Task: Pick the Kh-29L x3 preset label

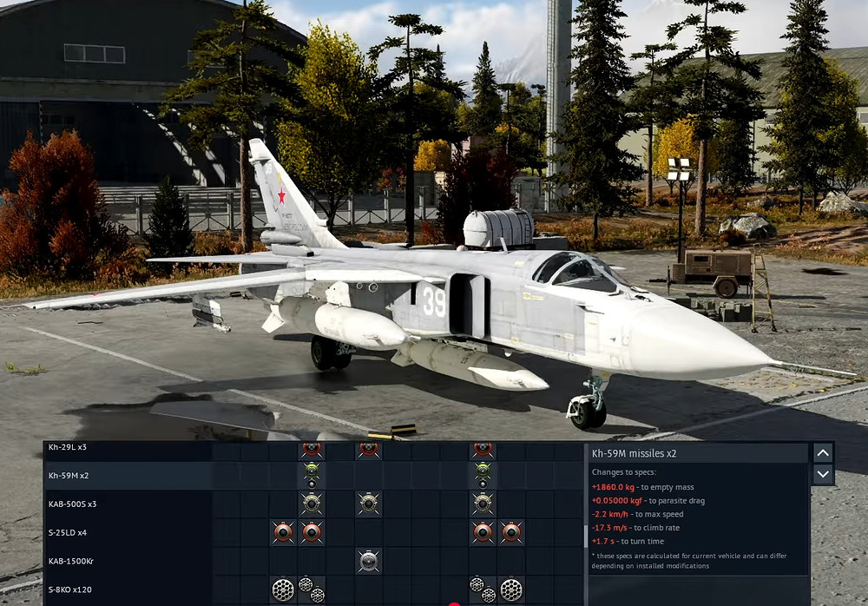Action: point(67,447)
